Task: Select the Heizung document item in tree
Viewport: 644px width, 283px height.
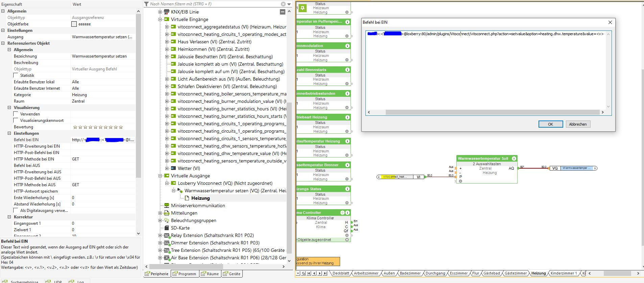Action: [187, 198]
